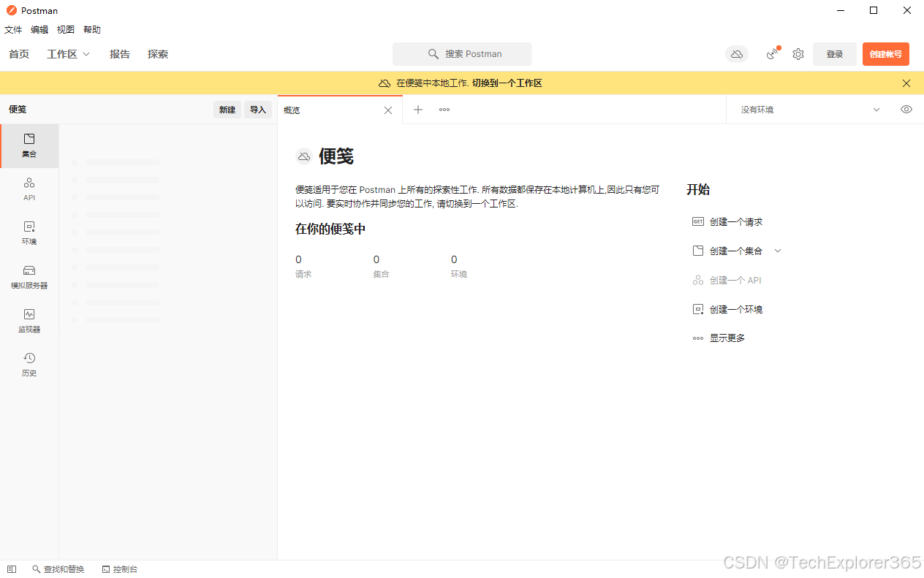Click the 搜索 Postman search field
924x578 pixels.
point(462,53)
